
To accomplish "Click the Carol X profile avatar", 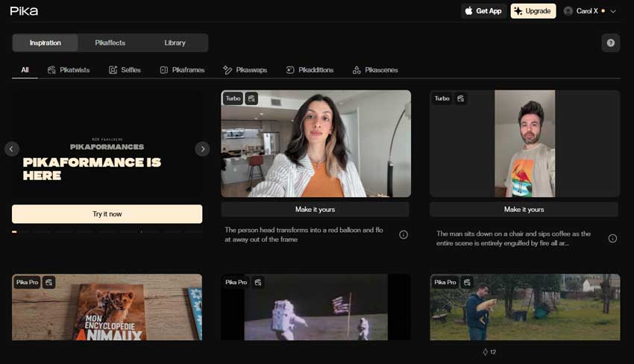I will 568,11.
